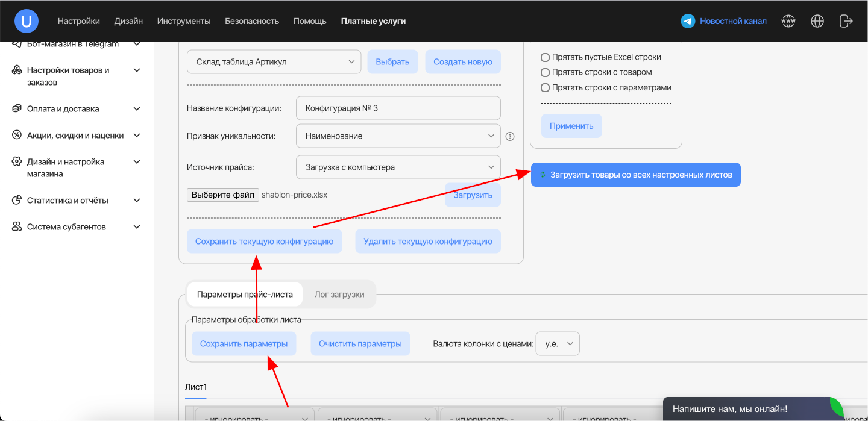Enable 'Прятать пустые Excel строки' checkbox

pos(545,57)
